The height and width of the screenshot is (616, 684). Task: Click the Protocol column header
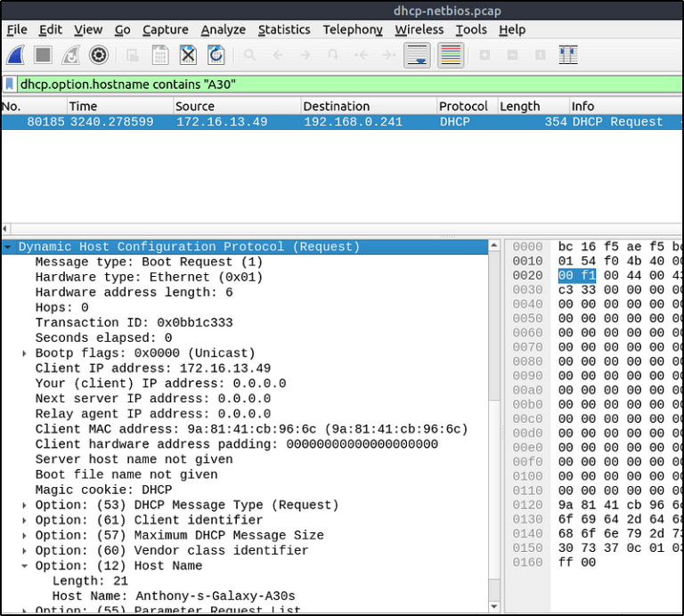click(x=463, y=106)
